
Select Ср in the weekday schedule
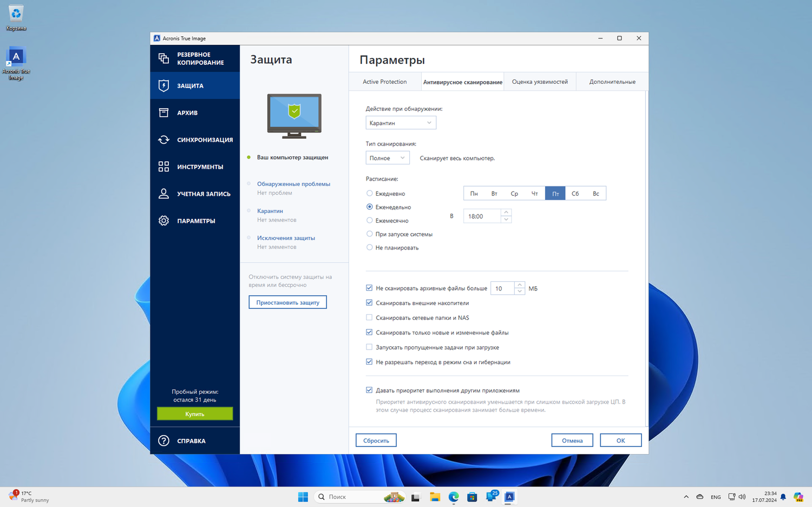pos(514,193)
